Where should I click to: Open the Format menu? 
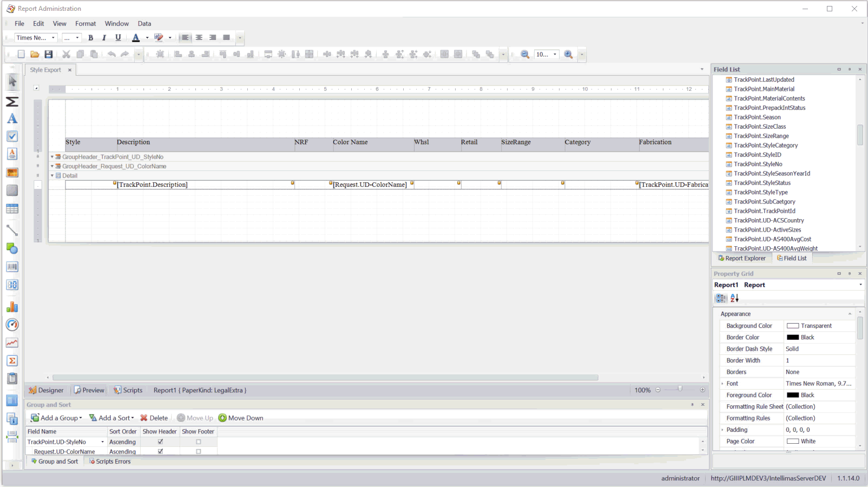pyautogui.click(x=86, y=24)
